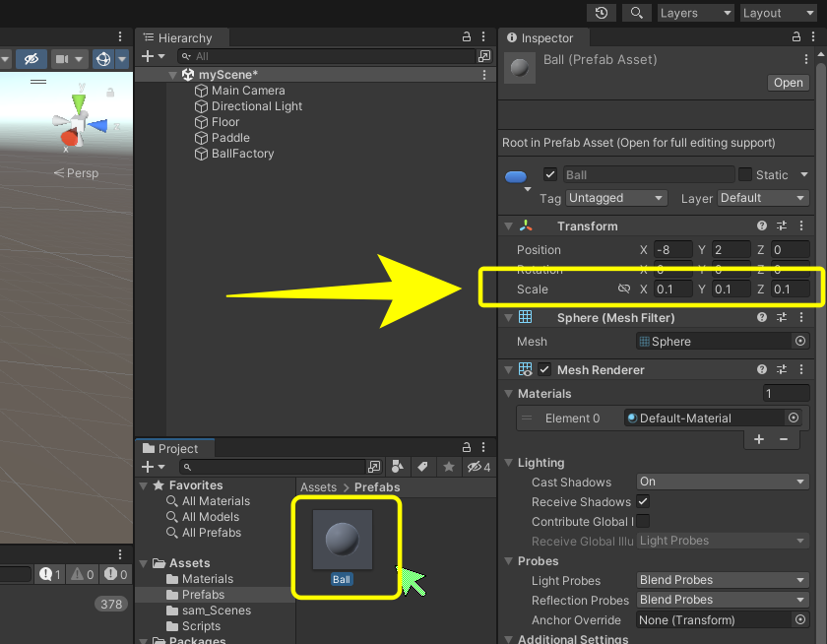
Task: Open the Tag dropdown showing Untagged
Action: point(616,198)
